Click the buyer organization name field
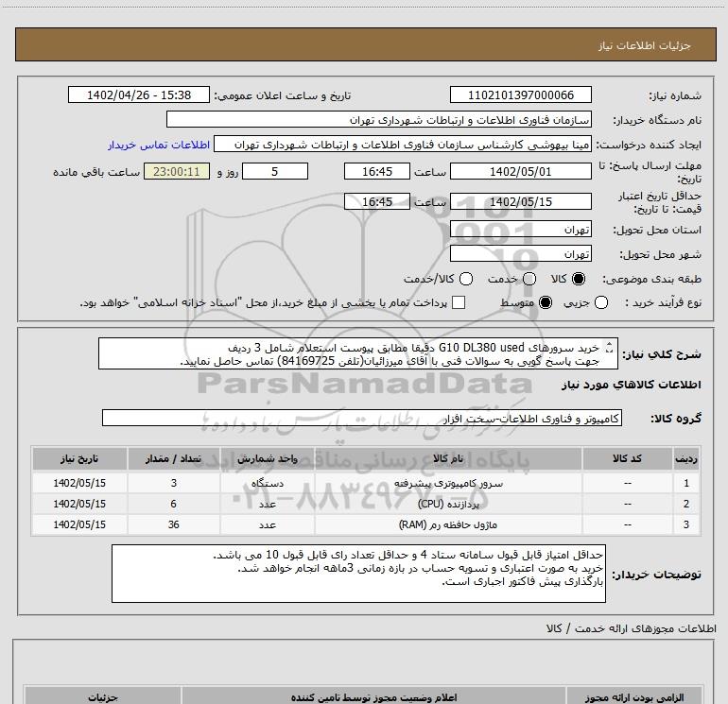The height and width of the screenshot is (704, 728). [x=379, y=119]
